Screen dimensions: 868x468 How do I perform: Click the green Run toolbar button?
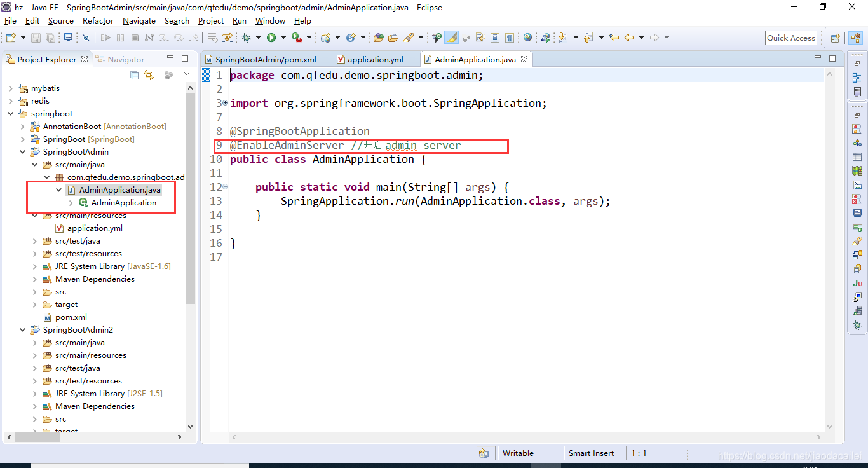click(x=271, y=38)
